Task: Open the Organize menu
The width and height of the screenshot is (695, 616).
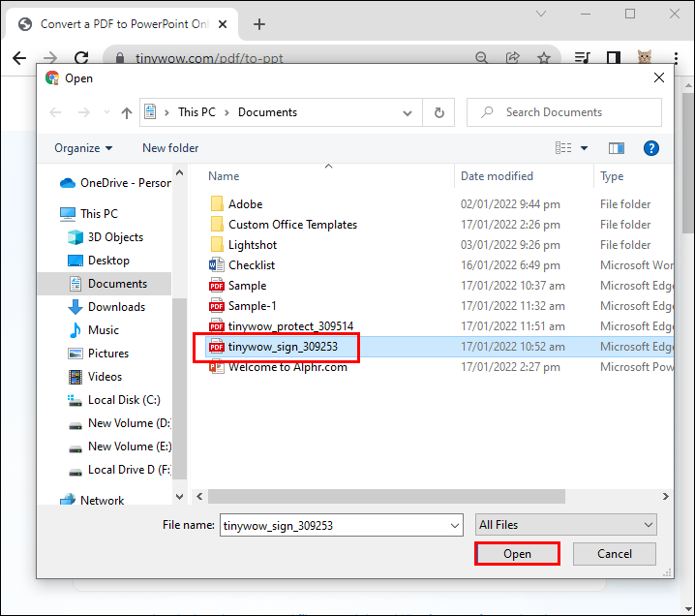Action: pos(83,148)
